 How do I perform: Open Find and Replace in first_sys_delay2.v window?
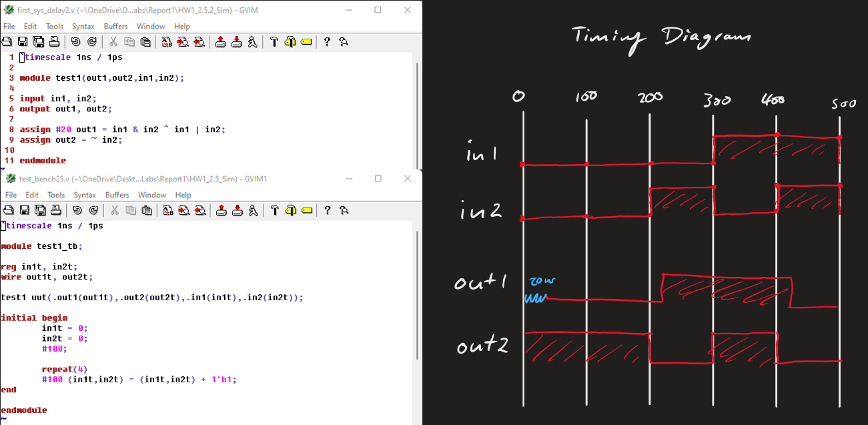coord(167,42)
